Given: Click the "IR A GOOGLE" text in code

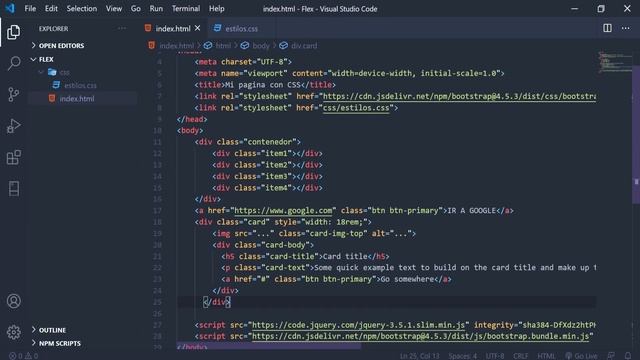Looking at the screenshot, I should [x=471, y=210].
